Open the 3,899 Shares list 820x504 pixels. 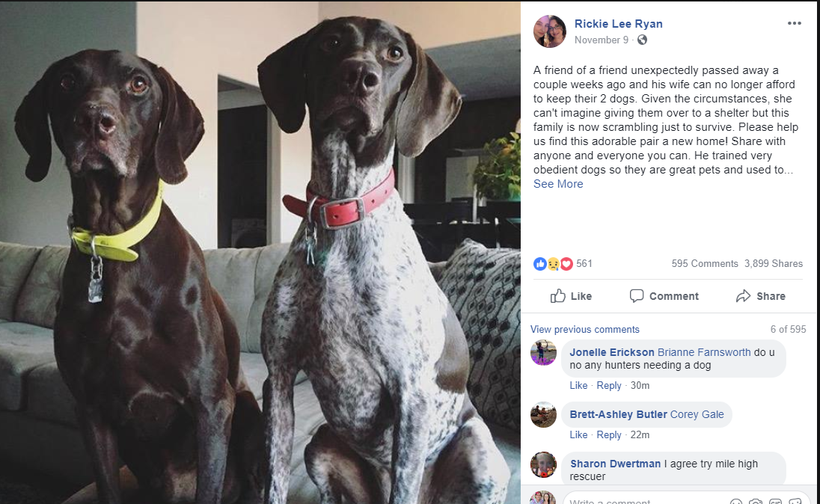coord(774,263)
